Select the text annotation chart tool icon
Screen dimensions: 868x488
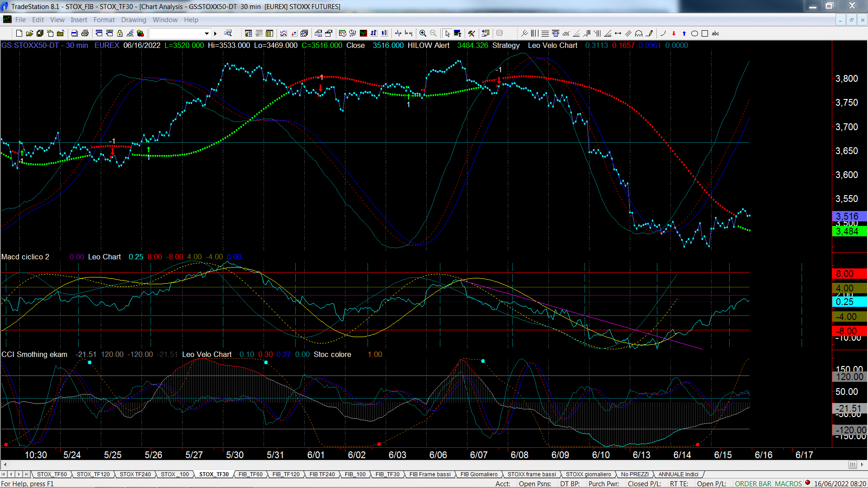point(458,33)
